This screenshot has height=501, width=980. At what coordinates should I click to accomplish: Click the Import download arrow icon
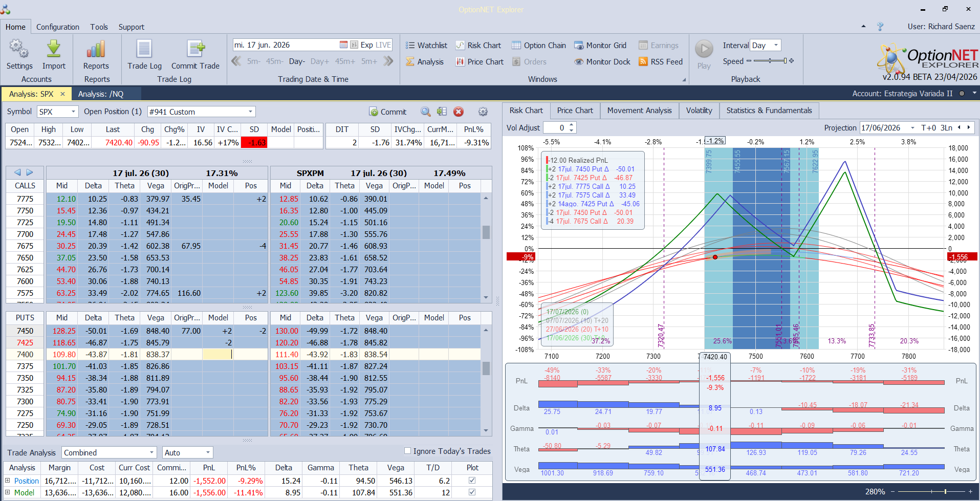point(54,49)
